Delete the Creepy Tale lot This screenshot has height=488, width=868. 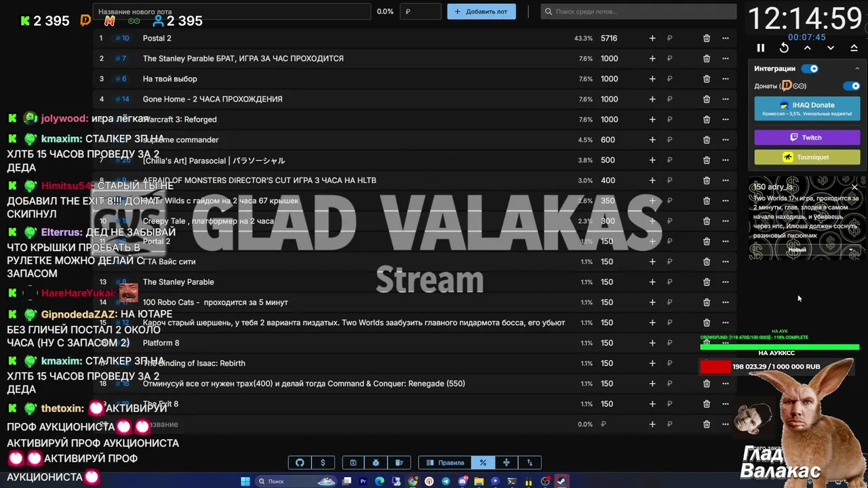707,222
